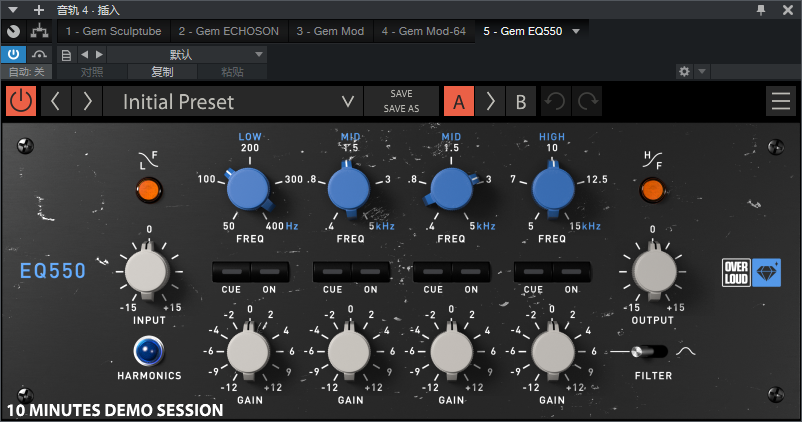Click the 对照 compare button

point(92,72)
